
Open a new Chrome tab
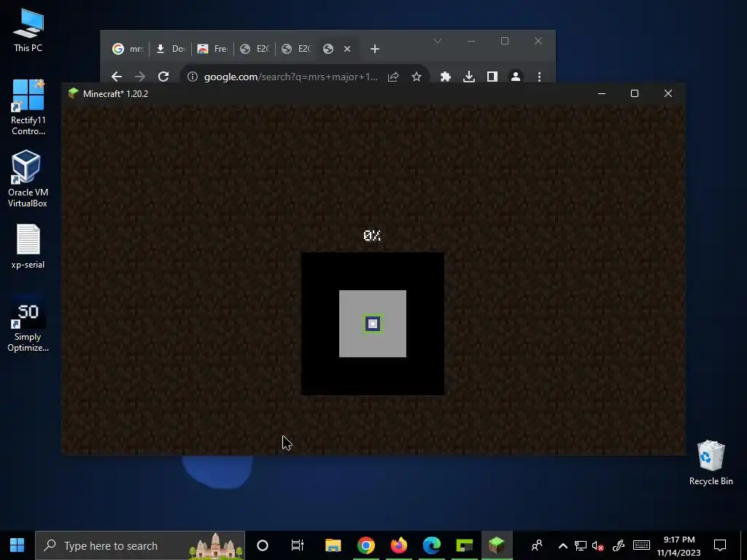point(375,49)
